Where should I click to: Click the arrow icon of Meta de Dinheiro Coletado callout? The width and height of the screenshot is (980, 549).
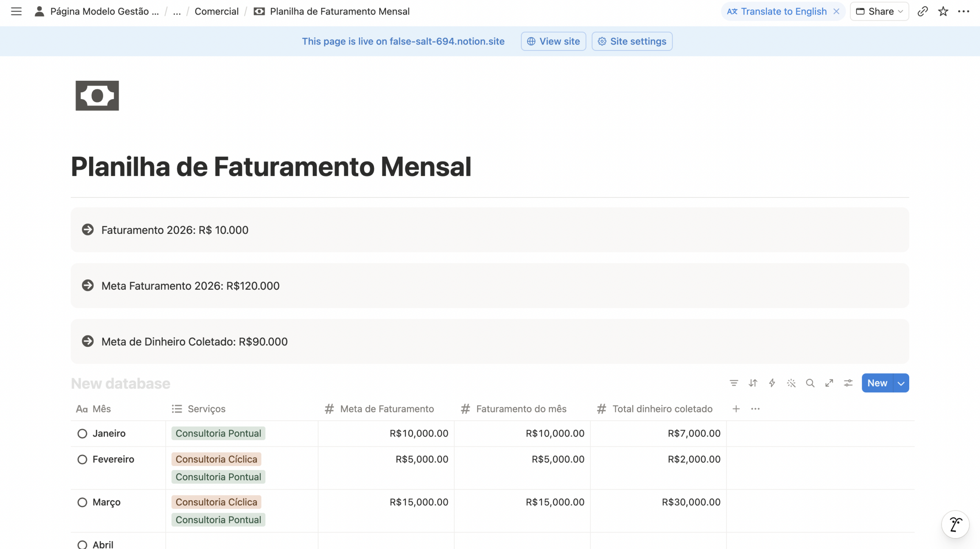tap(88, 341)
